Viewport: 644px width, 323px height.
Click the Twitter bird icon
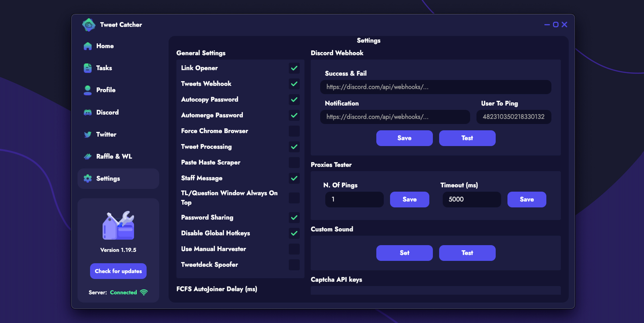tap(88, 135)
